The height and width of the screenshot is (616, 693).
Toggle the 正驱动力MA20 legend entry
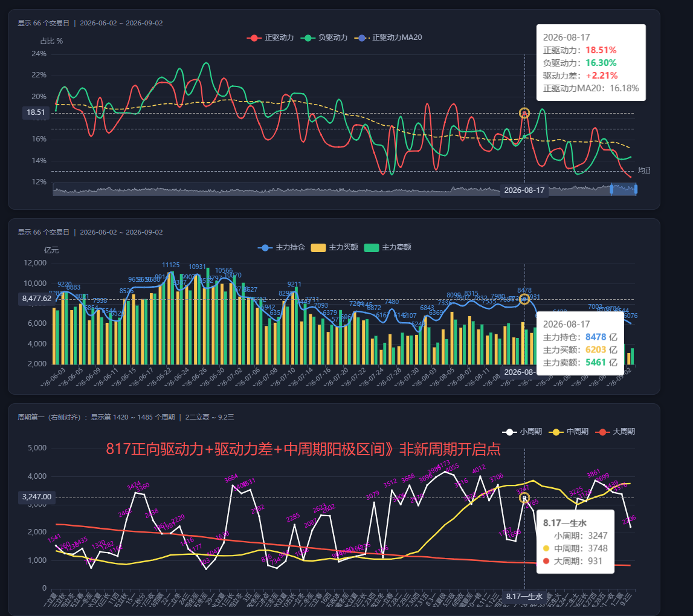[388, 37]
